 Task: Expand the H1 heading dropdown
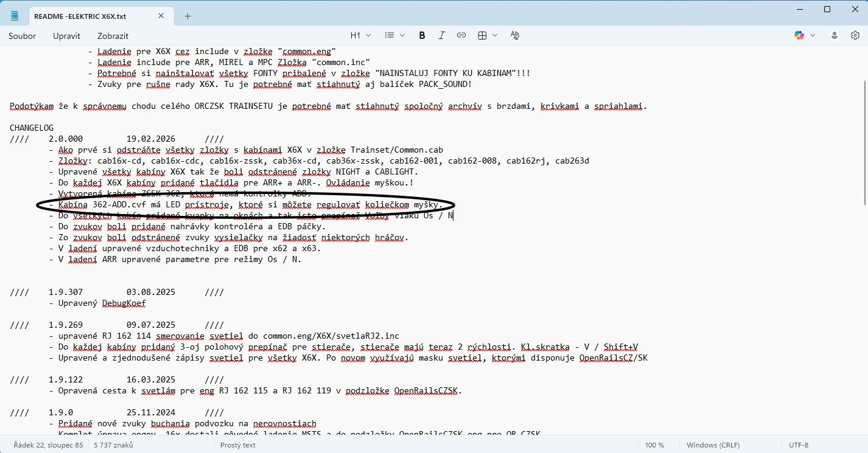coord(360,36)
